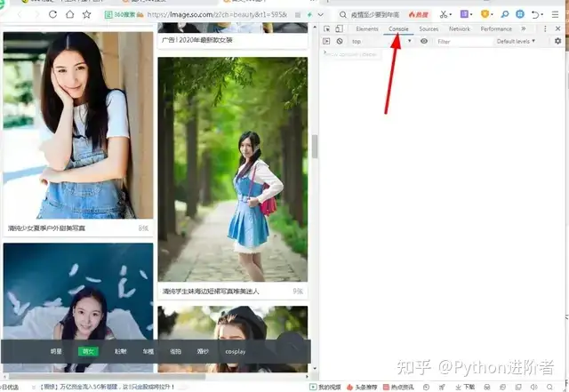The image size is (569, 392).
Task: Toggle the device toolbar icon in DevTools
Action: tap(339, 28)
